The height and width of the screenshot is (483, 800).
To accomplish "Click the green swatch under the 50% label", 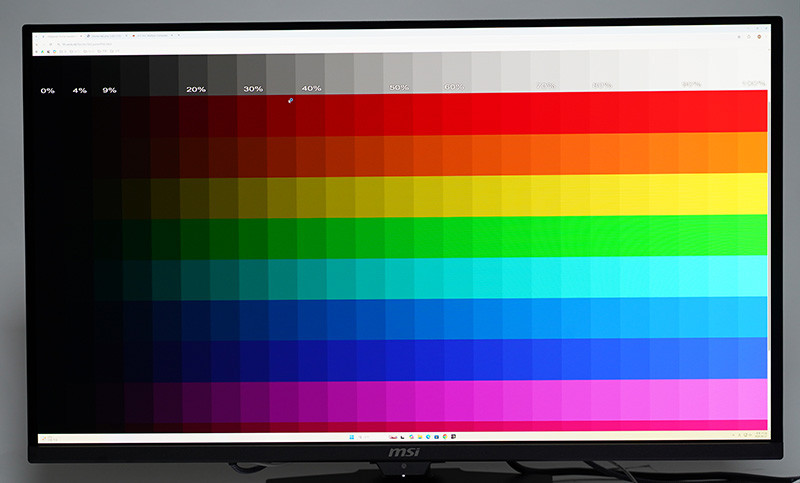I will tap(398, 236).
